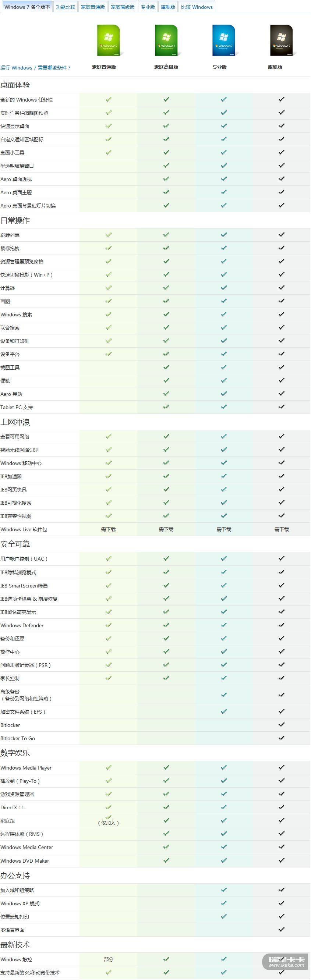Switch to the 家庭高级版 tab
Image resolution: width=311 pixels, height=980 pixels.
point(123,7)
